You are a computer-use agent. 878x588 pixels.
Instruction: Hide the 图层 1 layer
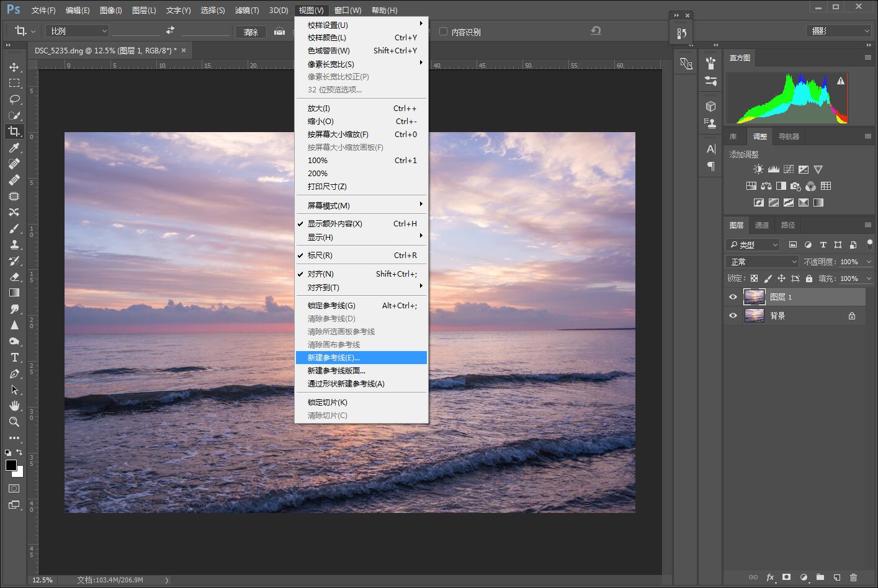[x=733, y=297]
